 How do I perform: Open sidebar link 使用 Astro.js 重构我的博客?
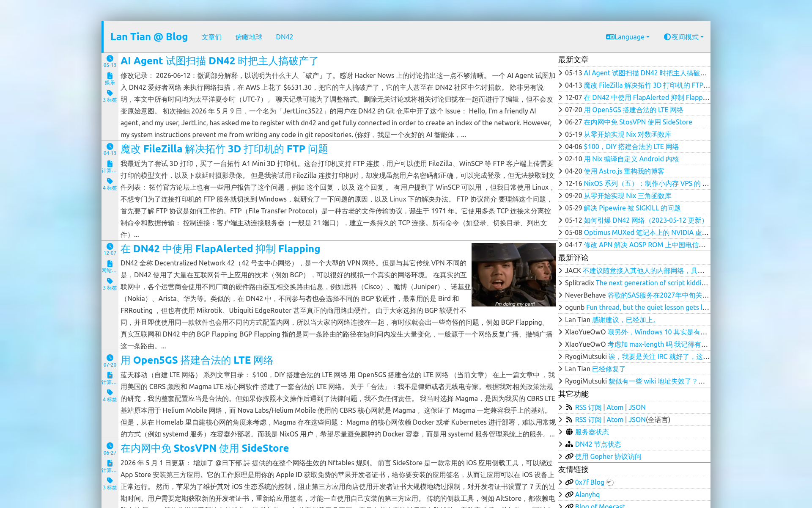624,171
